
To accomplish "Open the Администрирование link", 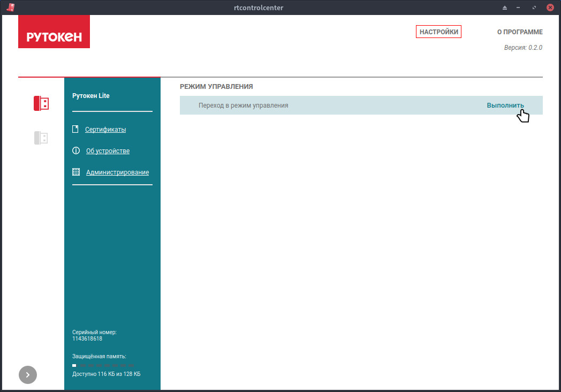I will tap(117, 172).
